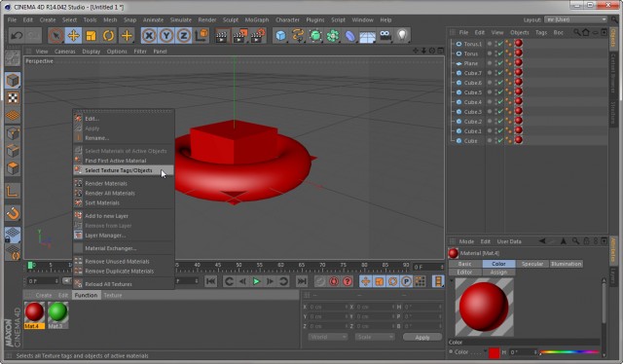623x364 pixels.
Task: Add a Cube primitive from toolbar
Action: pos(281,36)
